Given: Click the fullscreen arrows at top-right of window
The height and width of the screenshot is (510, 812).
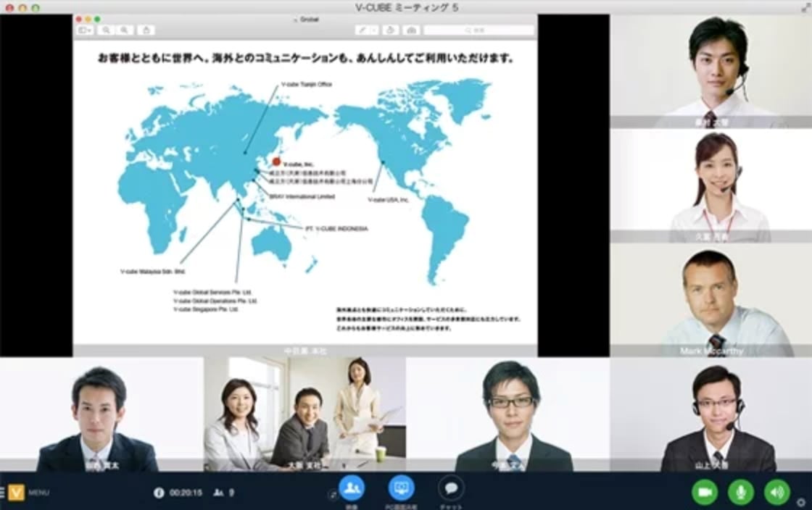Looking at the screenshot, I should (x=804, y=7).
